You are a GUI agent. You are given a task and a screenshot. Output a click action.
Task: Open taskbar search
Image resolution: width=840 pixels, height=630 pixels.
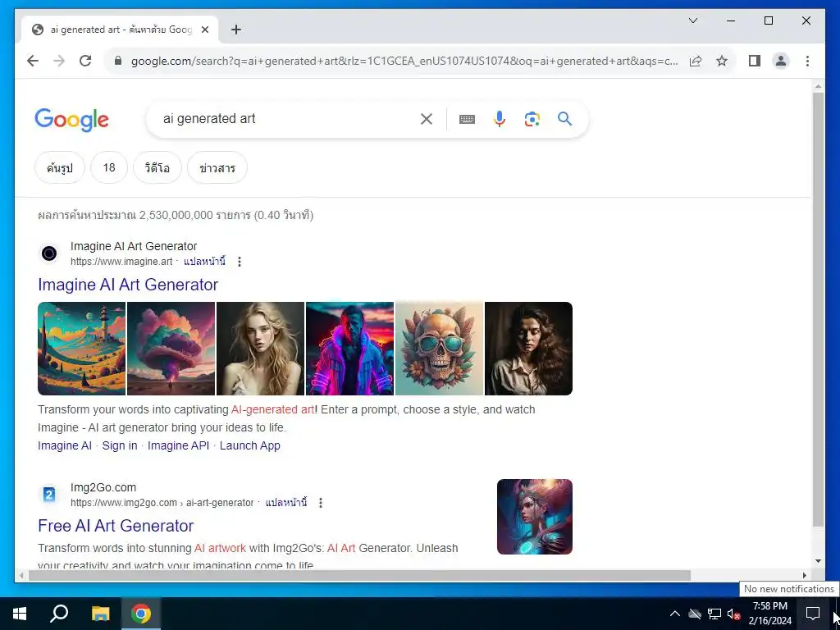59,614
